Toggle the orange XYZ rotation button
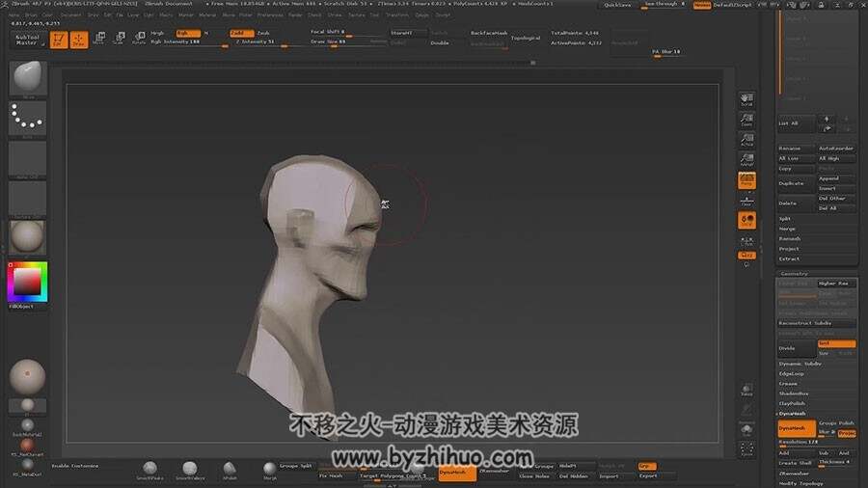Screen dimensions: 868x488 coord(746,255)
